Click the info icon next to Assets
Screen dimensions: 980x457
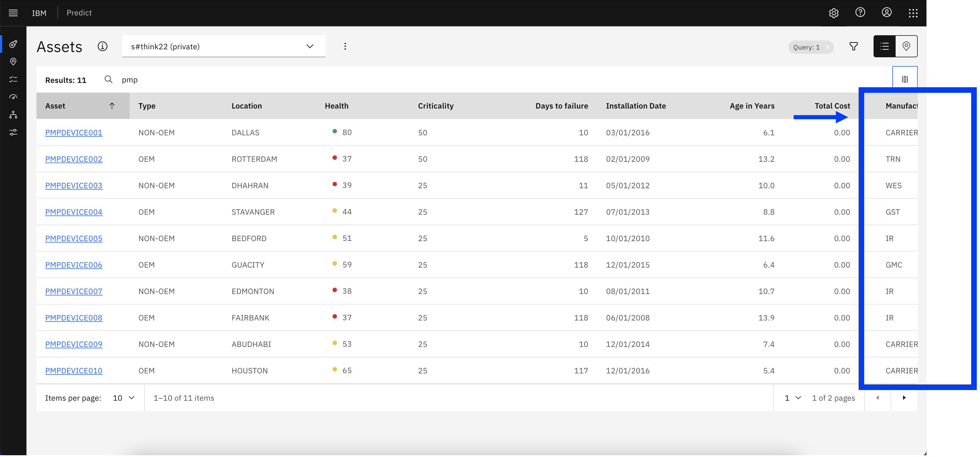pyautogui.click(x=102, y=46)
